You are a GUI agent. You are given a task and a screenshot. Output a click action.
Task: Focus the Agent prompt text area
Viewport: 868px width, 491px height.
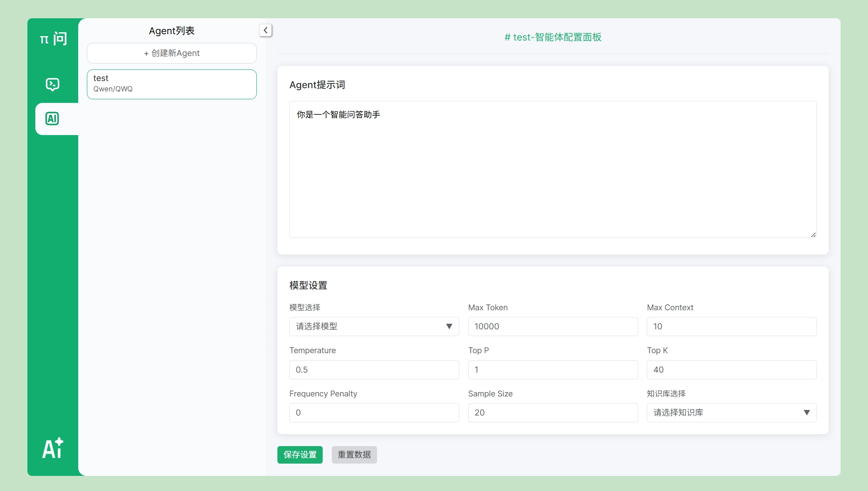pyautogui.click(x=552, y=170)
